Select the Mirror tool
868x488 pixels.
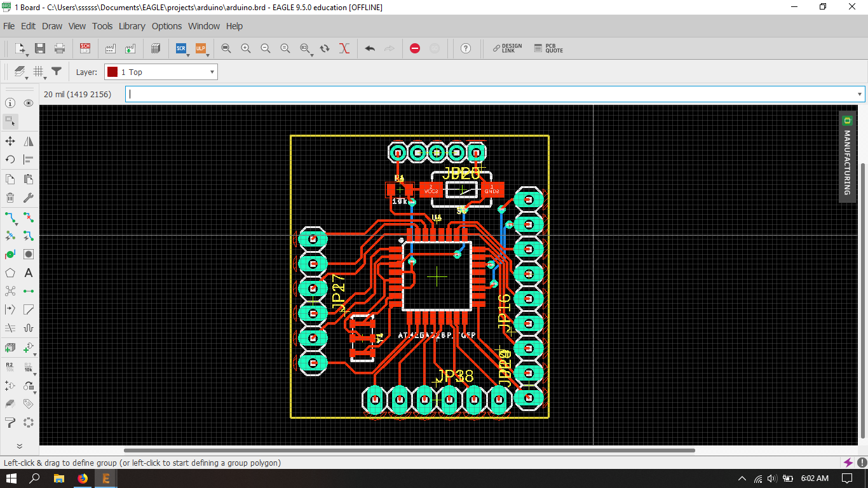point(29,141)
